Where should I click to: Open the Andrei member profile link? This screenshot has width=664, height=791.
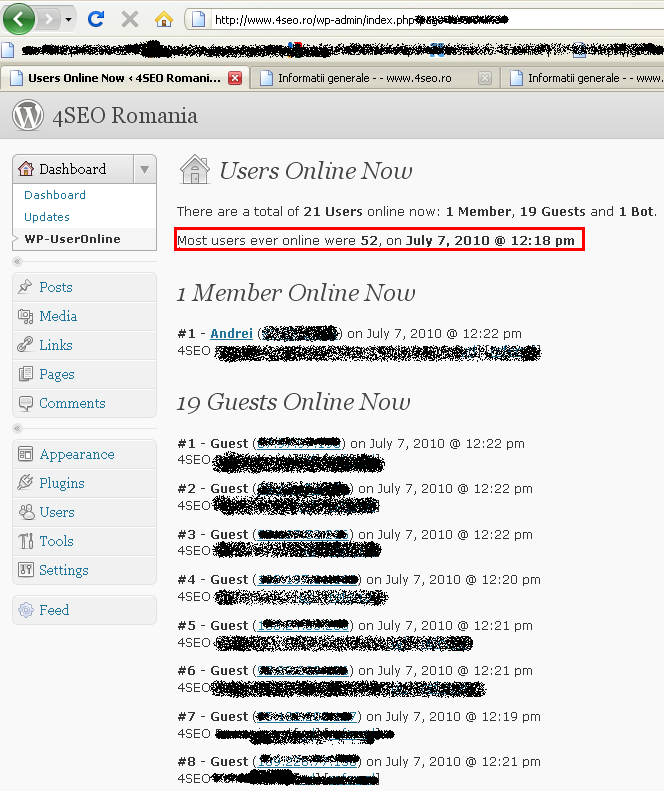[x=231, y=333]
